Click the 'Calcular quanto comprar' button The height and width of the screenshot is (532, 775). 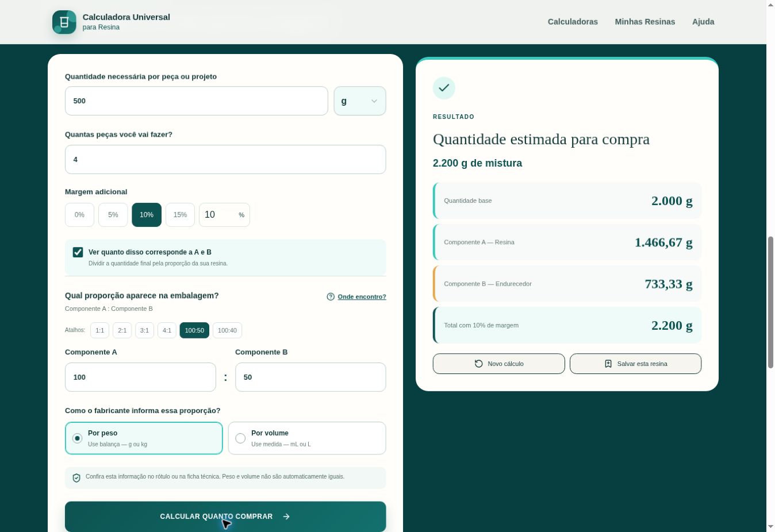click(x=225, y=516)
